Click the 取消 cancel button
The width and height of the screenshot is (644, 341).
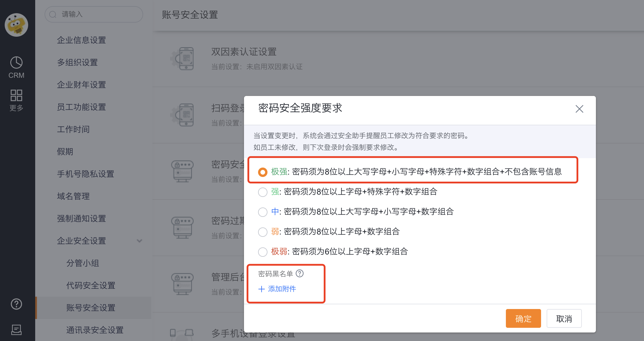tap(564, 318)
